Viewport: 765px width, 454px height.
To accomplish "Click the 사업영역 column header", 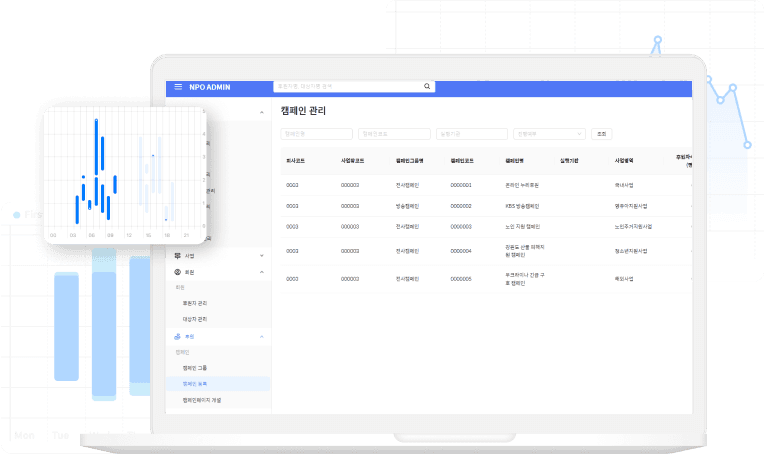I will coord(624,160).
